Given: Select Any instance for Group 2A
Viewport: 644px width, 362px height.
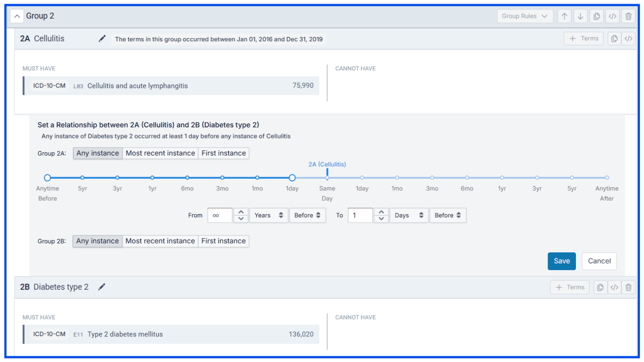Looking at the screenshot, I should pos(98,153).
